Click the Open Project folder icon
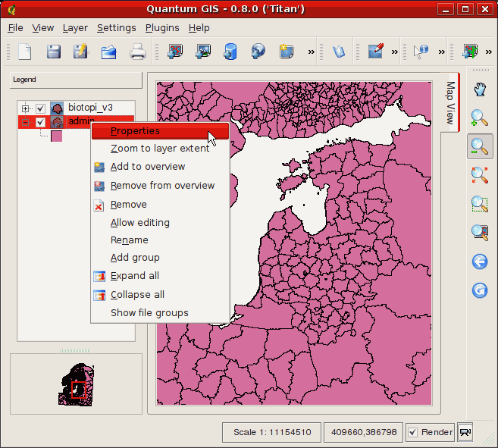498x448 pixels. point(108,52)
